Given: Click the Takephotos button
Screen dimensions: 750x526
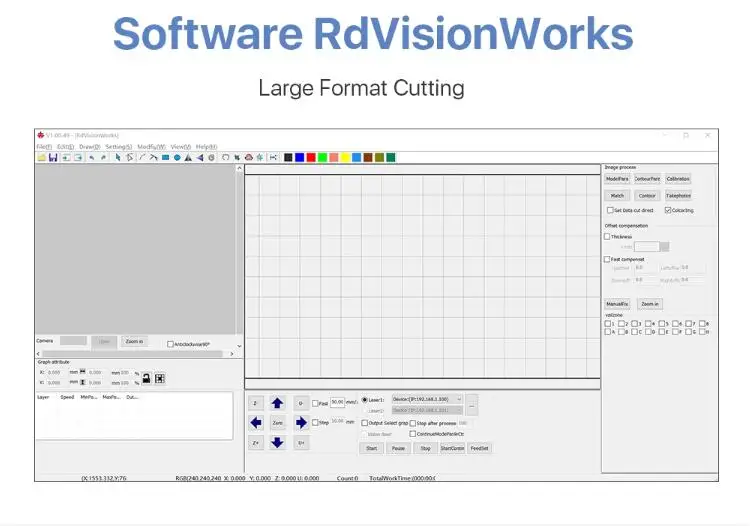Looking at the screenshot, I should click(x=678, y=196).
